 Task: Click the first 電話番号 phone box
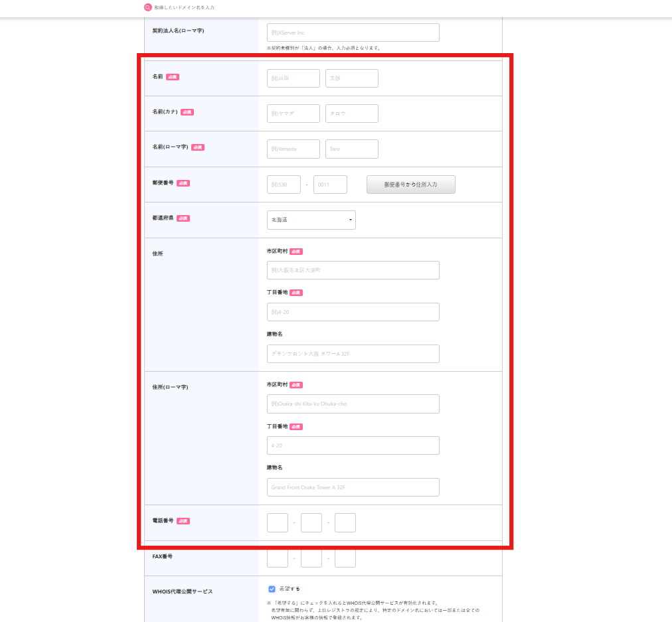coord(277,523)
